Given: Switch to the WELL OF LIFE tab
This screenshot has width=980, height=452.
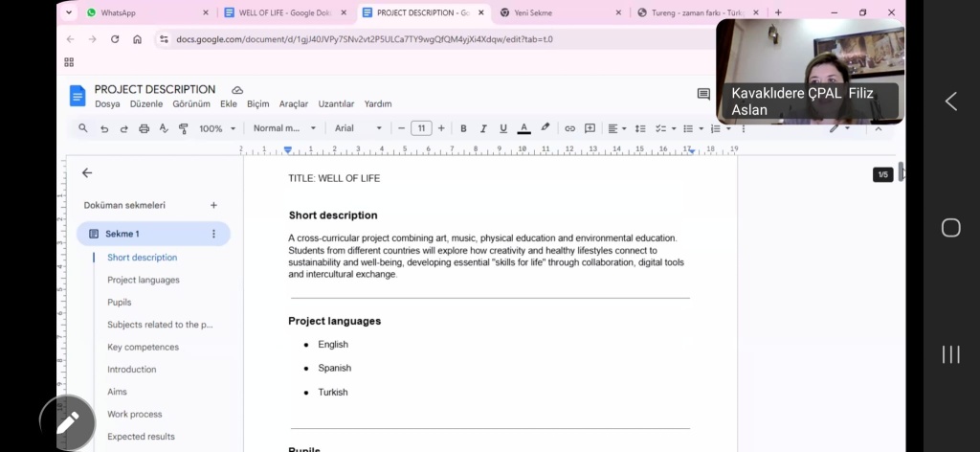Looking at the screenshot, I should (284, 12).
